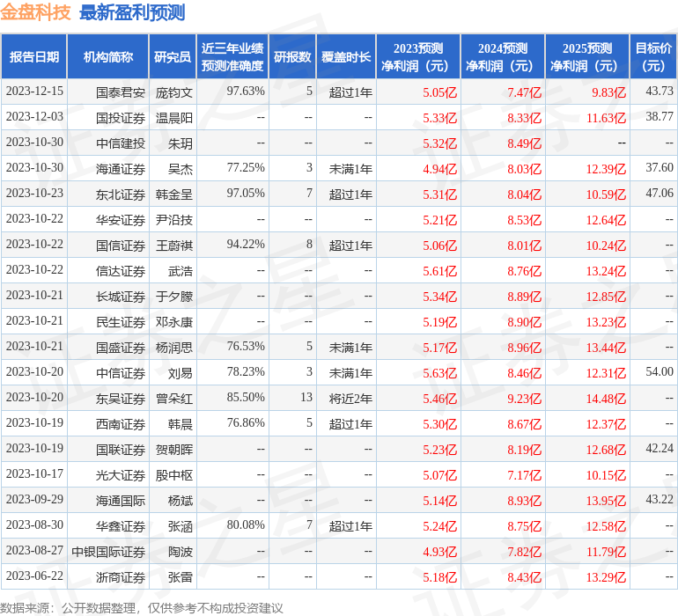Click analyst name 韩金呈
This screenshot has width=678, height=616.
pyautogui.click(x=173, y=194)
